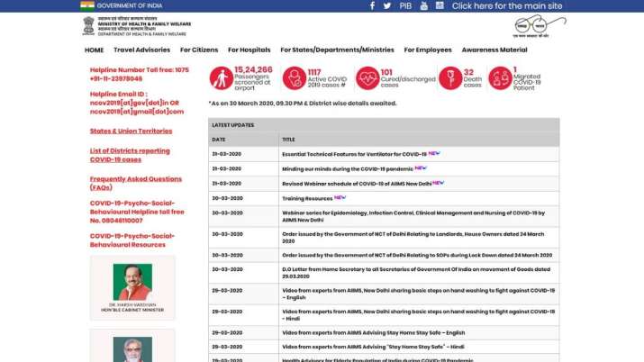
Task: Go to the HOME menu item
Action: pyautogui.click(x=94, y=50)
